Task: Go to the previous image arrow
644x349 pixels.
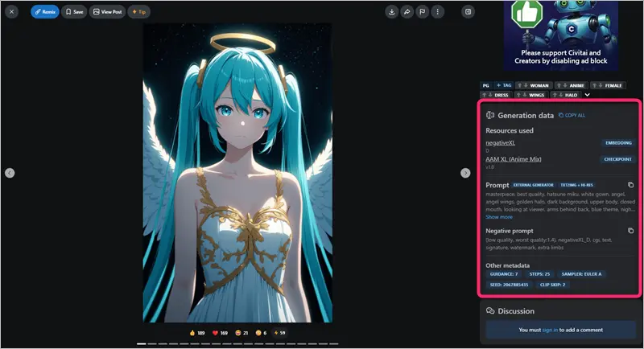Action: point(10,173)
